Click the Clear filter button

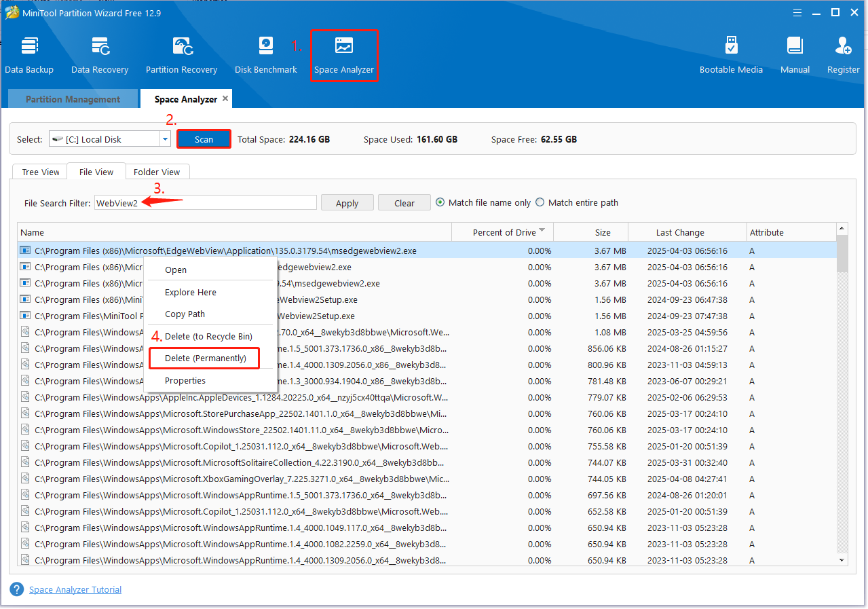coord(404,203)
